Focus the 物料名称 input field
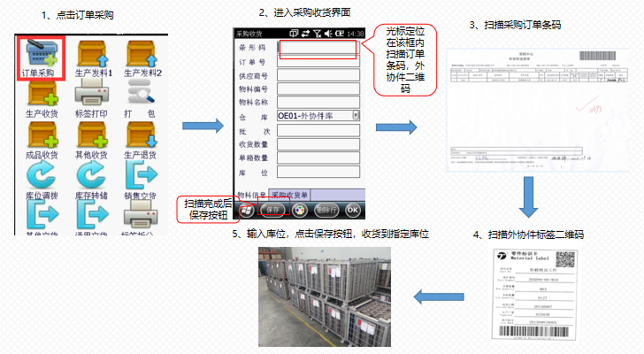This screenshot has height=354, width=644. (318, 103)
